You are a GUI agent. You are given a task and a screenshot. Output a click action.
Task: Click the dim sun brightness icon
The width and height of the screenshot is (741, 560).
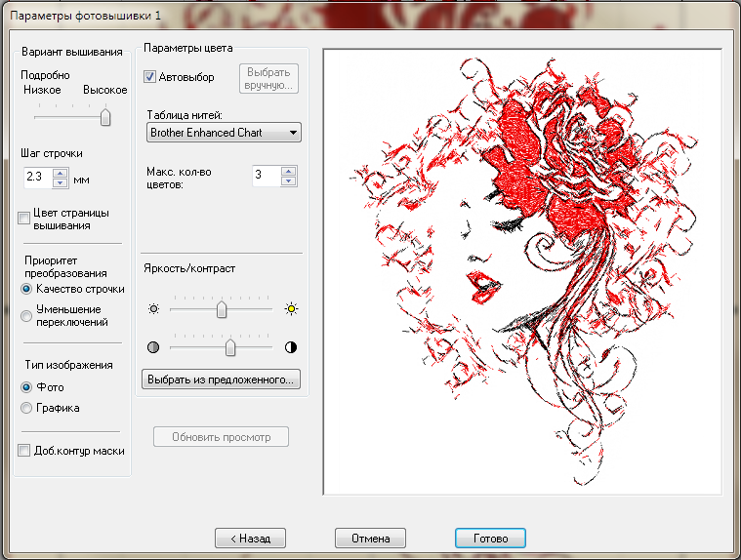pyautogui.click(x=153, y=309)
